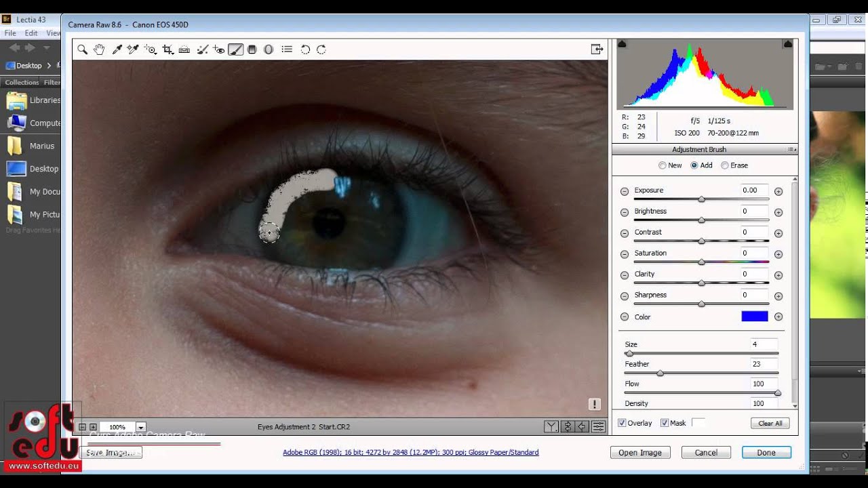This screenshot has width=868, height=488.
Task: Open the mask overlay color swatch
Action: [698, 423]
